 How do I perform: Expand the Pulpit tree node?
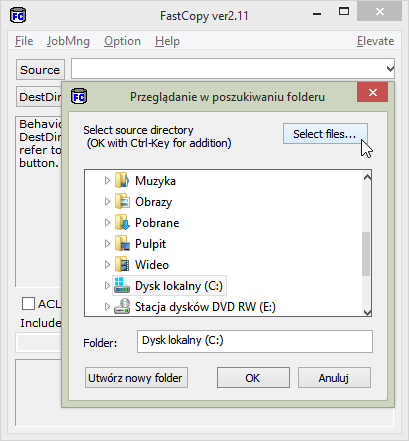[x=107, y=244]
